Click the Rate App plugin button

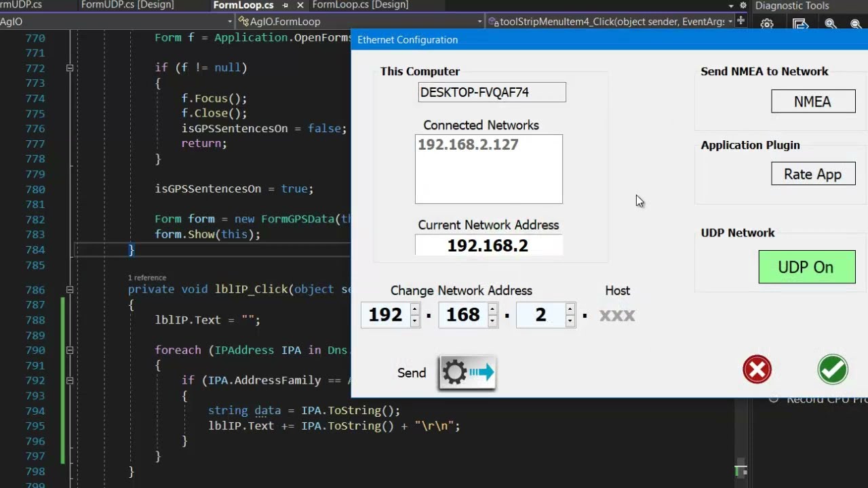[813, 174]
